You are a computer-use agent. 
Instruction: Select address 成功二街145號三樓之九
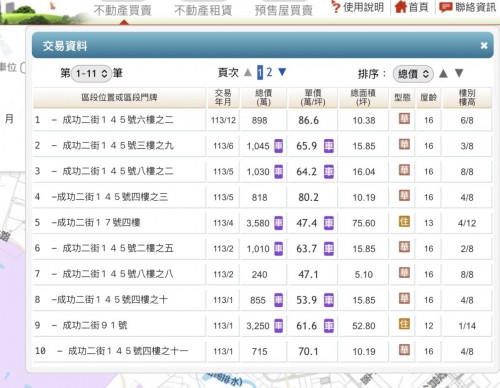pyautogui.click(x=118, y=145)
